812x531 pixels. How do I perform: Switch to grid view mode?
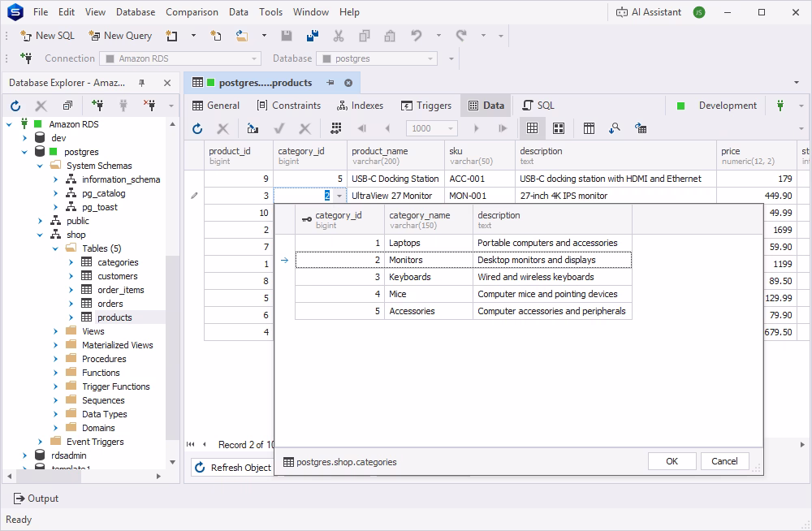click(x=532, y=128)
